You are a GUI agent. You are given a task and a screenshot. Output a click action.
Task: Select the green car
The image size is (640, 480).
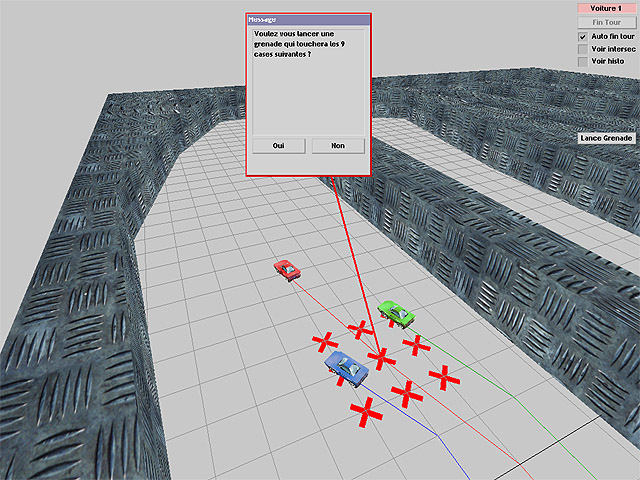(395, 312)
